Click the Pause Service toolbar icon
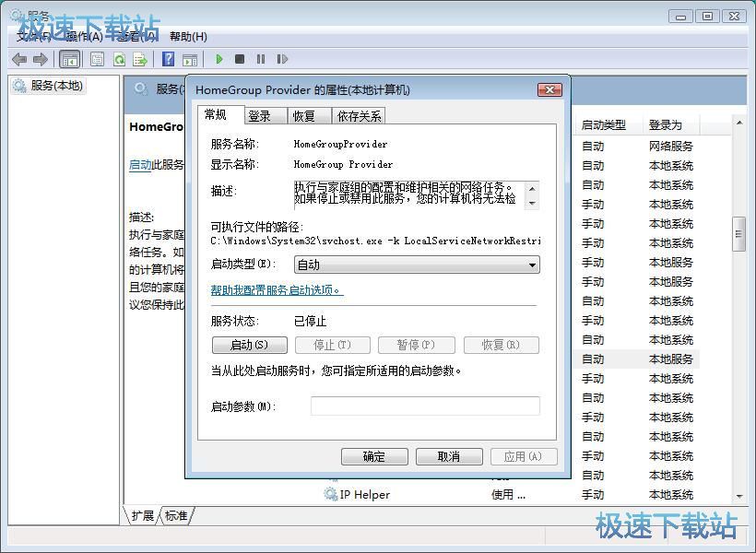Screen dimensions: 756x553 click(261, 59)
